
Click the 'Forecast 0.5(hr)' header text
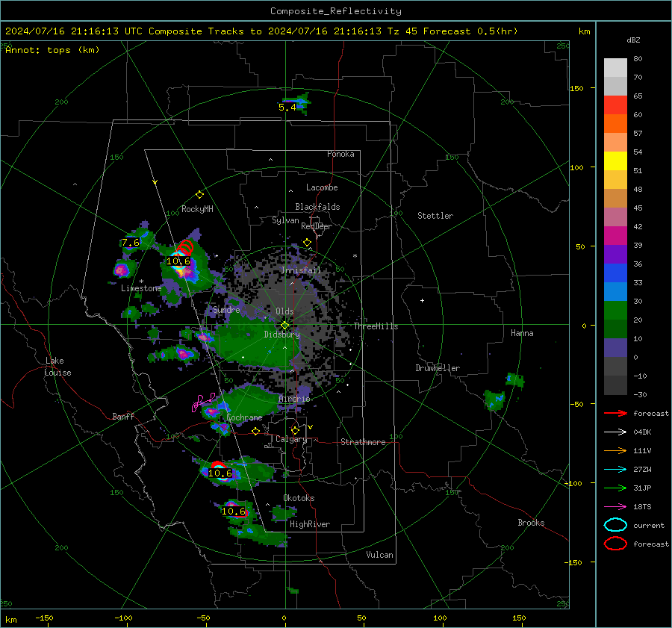pyautogui.click(x=470, y=31)
